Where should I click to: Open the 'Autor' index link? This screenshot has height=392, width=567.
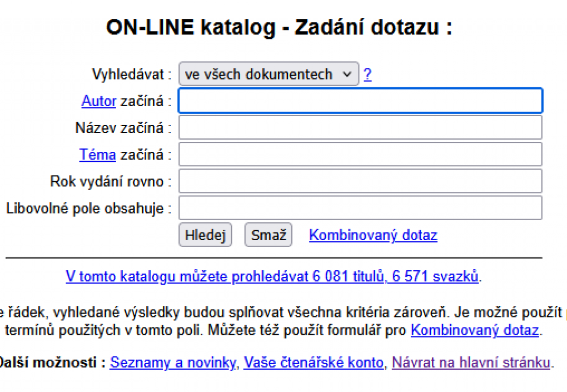pyautogui.click(x=99, y=101)
